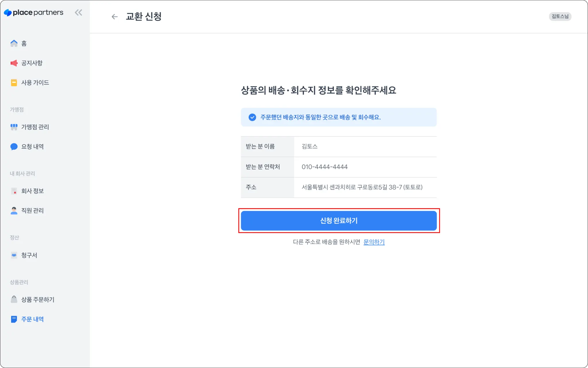This screenshot has height=368, width=588.
Task: Open the 김토스님 user badge
Action: click(x=560, y=16)
